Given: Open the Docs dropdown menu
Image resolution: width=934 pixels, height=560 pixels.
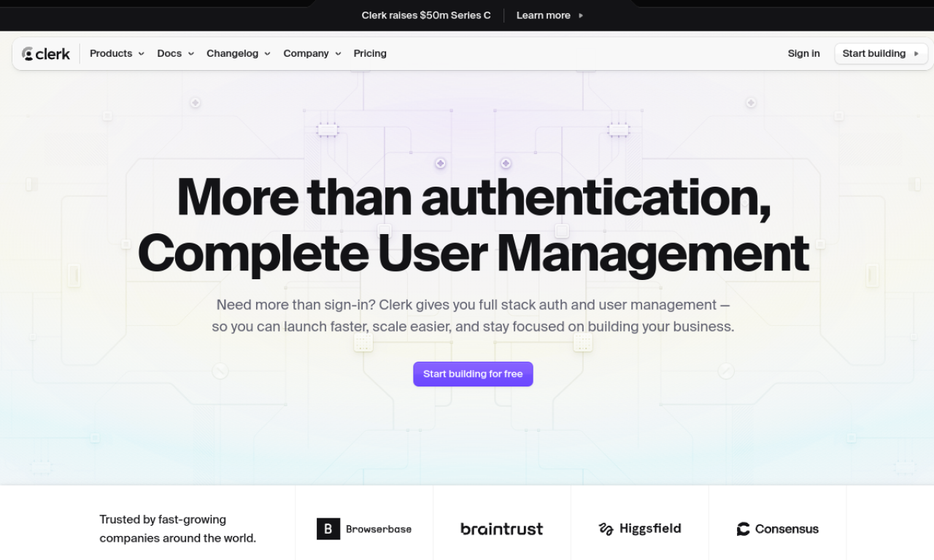Looking at the screenshot, I should (x=175, y=53).
